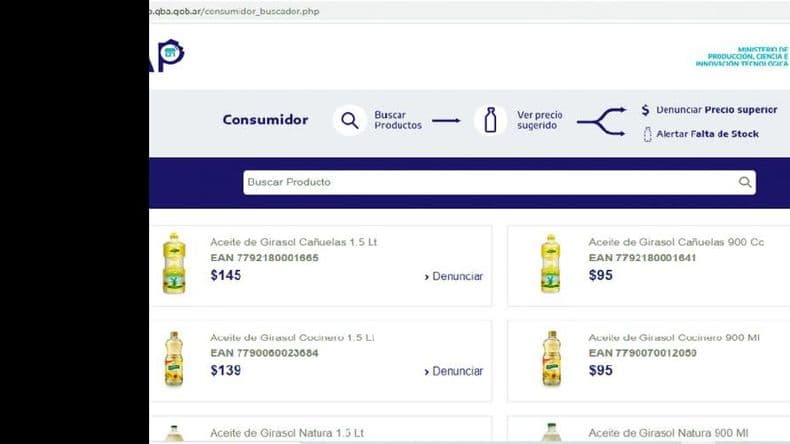The width and height of the screenshot is (790, 444).
Task: Click EAN 7792180001641 text
Action: [642, 258]
